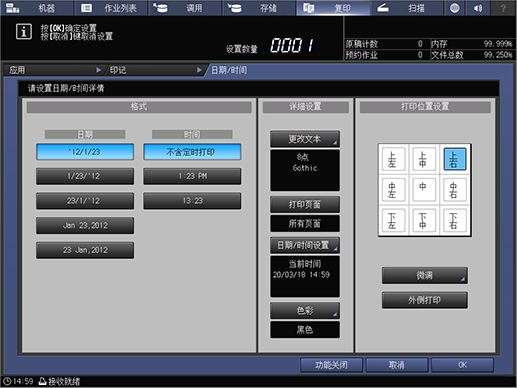Open 日期/时间设置 date time settings
This screenshot has width=517, height=388.
305,246
